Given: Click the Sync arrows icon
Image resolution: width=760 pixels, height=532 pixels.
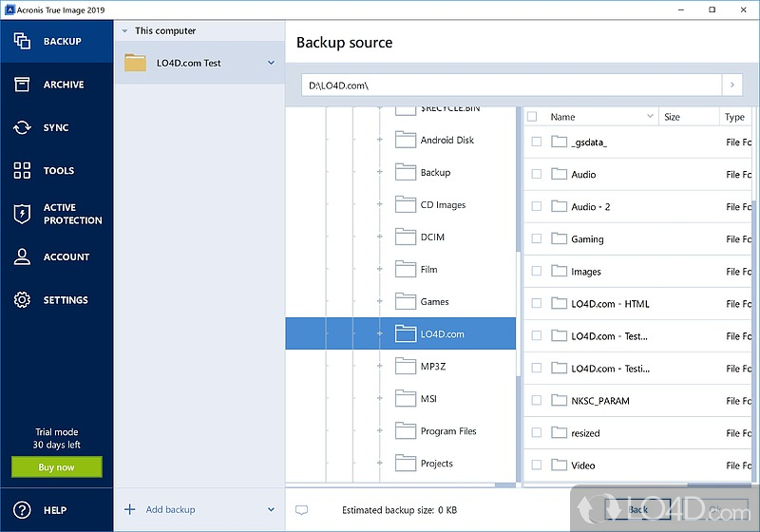Looking at the screenshot, I should [x=22, y=127].
